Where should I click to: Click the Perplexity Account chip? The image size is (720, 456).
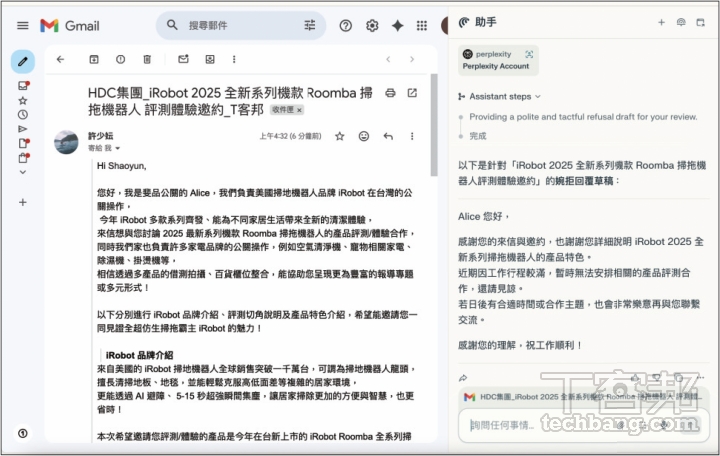(x=498, y=60)
